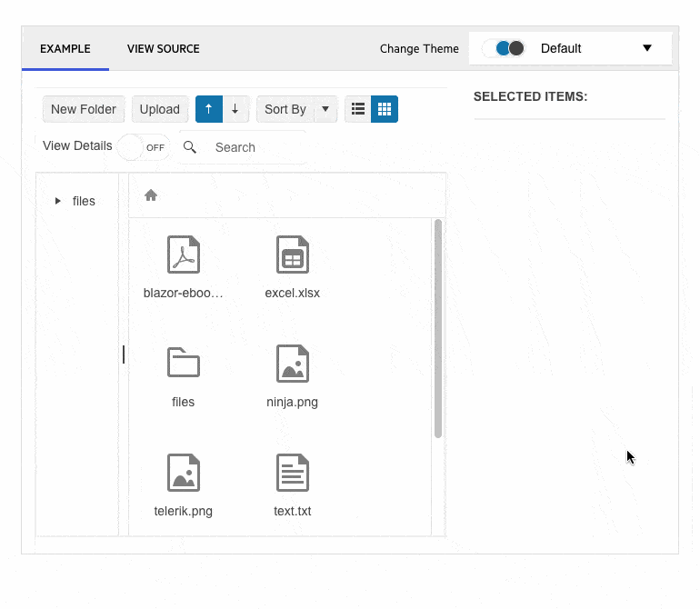Viewport: 700px width, 609px height.
Task: Click the telerik.png file name
Action: point(183,511)
